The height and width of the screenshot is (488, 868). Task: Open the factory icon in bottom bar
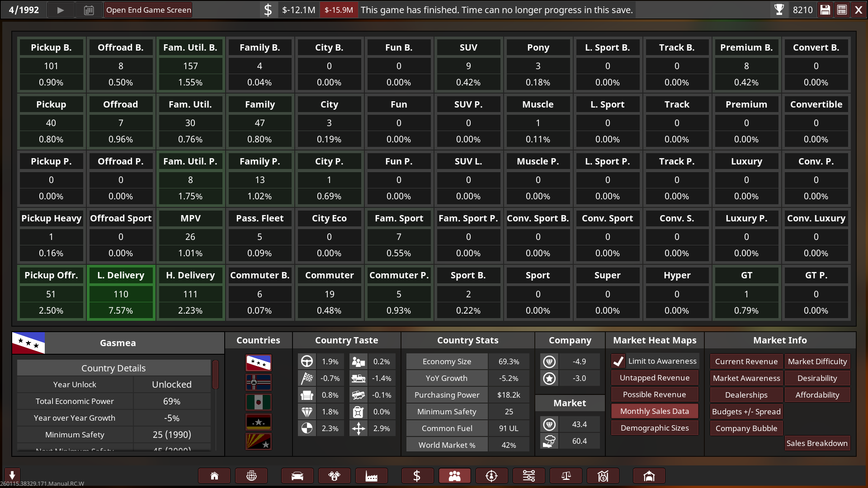pos(371,476)
